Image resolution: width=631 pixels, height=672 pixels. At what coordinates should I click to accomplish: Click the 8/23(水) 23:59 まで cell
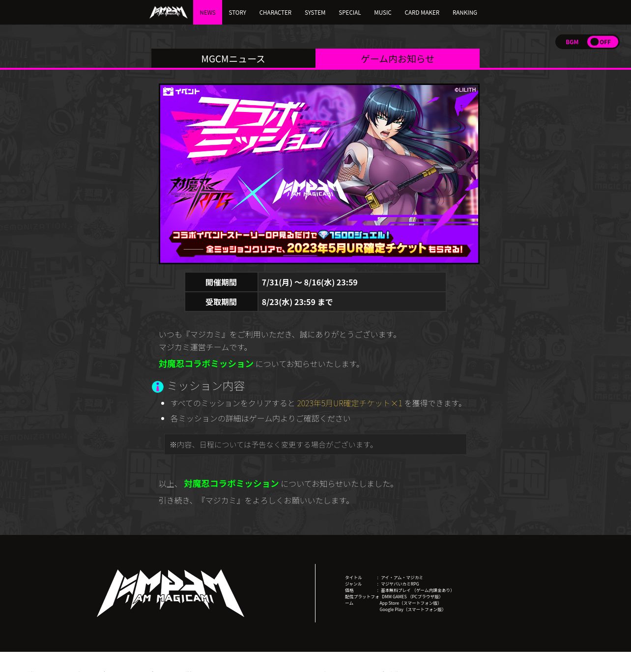[352, 302]
